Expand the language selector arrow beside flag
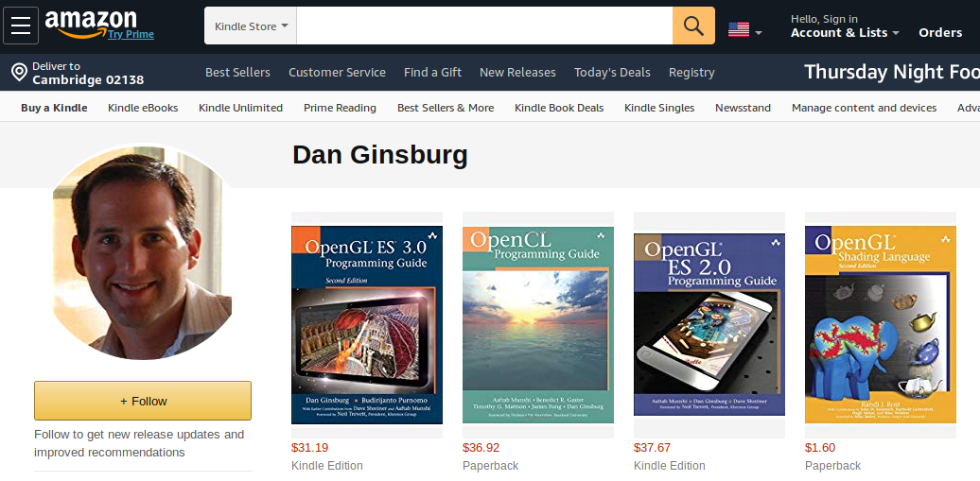This screenshot has height=481, width=980. [758, 32]
